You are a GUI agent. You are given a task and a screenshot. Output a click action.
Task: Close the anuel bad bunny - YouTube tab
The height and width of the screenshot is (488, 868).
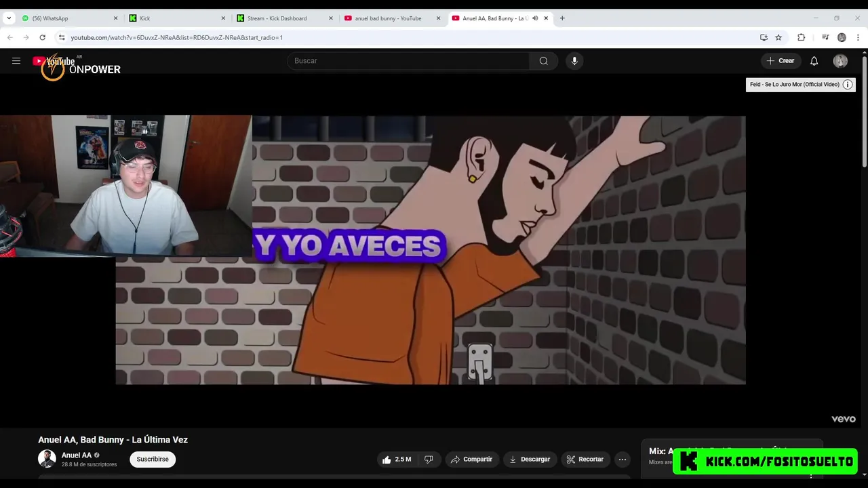click(x=438, y=18)
